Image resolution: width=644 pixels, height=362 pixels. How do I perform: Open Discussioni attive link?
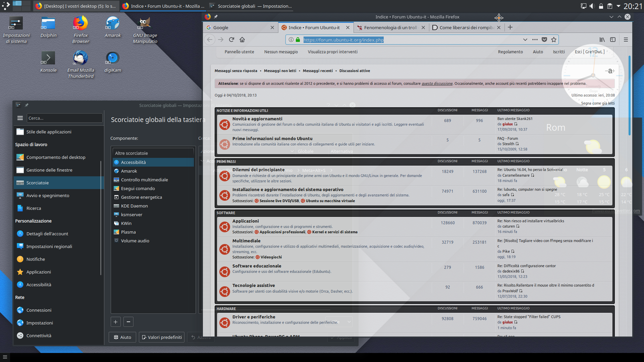click(355, 71)
